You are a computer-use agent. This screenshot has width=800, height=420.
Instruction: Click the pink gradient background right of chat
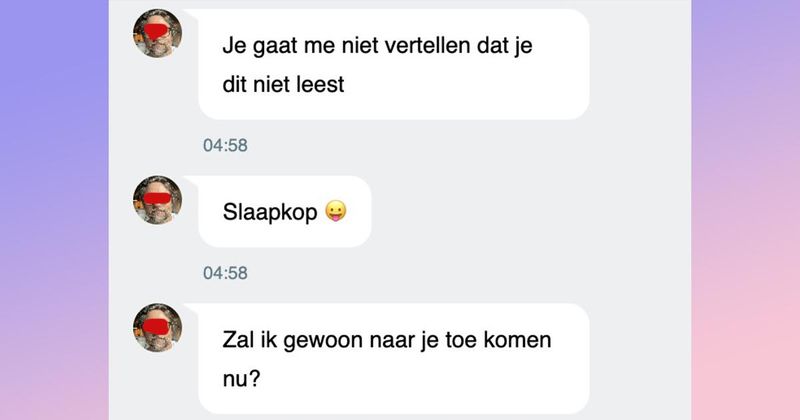point(745,210)
